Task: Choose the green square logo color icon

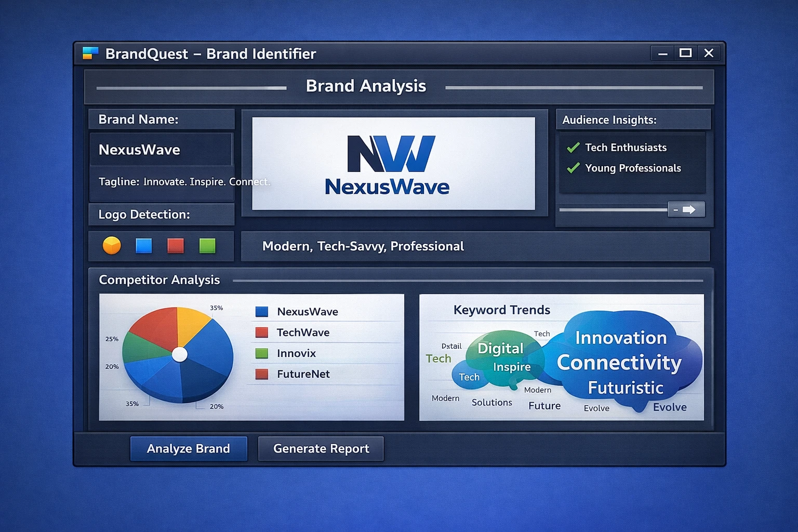Action: point(207,246)
